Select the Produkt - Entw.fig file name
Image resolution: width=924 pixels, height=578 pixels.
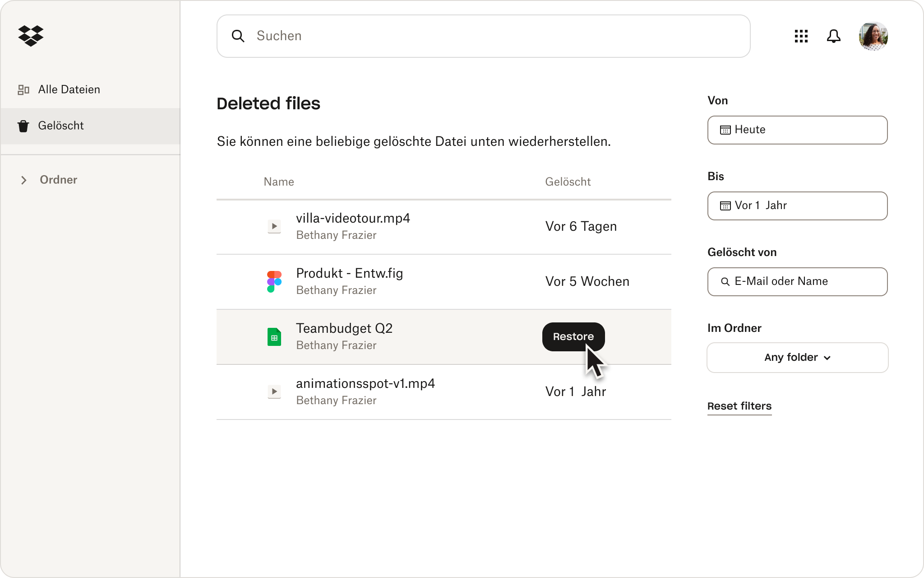(x=350, y=274)
